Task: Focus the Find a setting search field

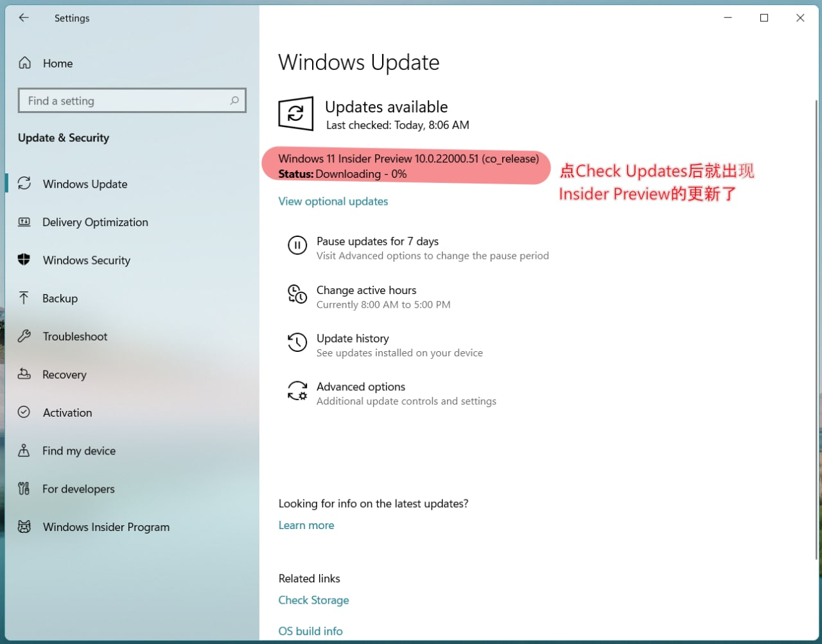Action: point(125,101)
